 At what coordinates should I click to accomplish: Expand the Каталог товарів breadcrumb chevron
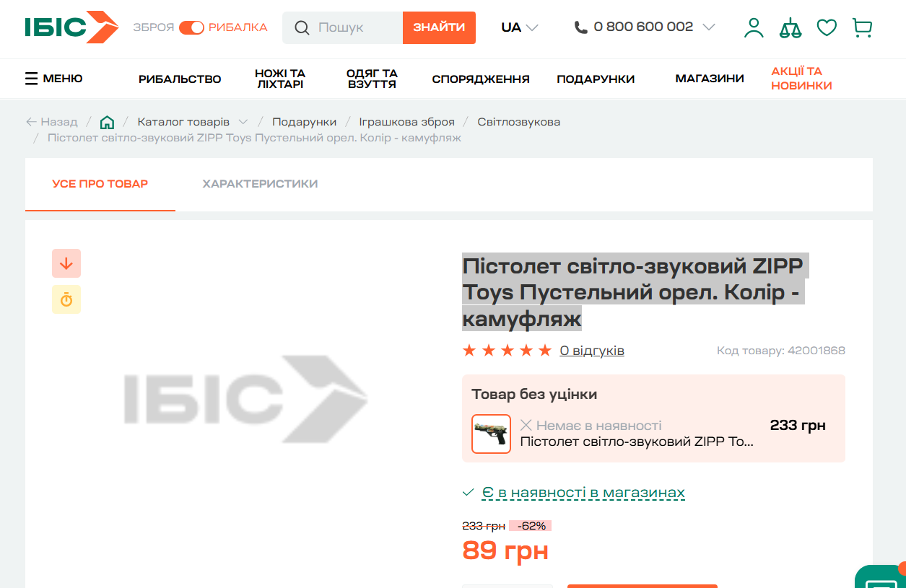point(243,121)
